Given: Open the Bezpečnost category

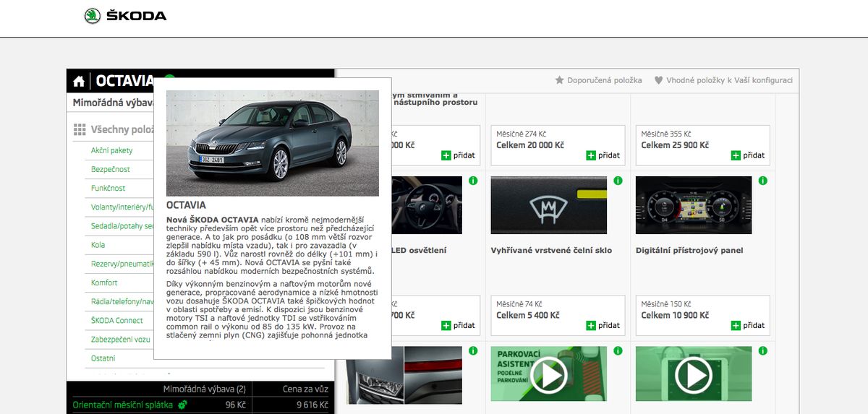Looking at the screenshot, I should (111, 169).
